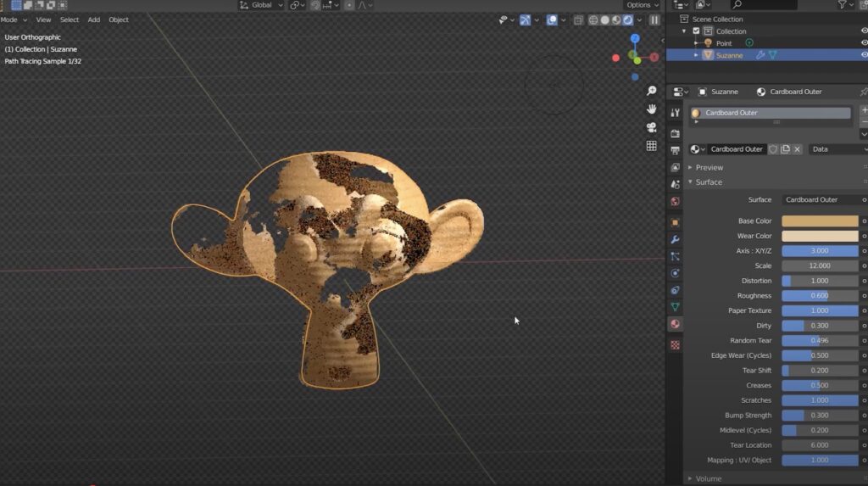Expand the Suzanne outliner row

click(696, 55)
